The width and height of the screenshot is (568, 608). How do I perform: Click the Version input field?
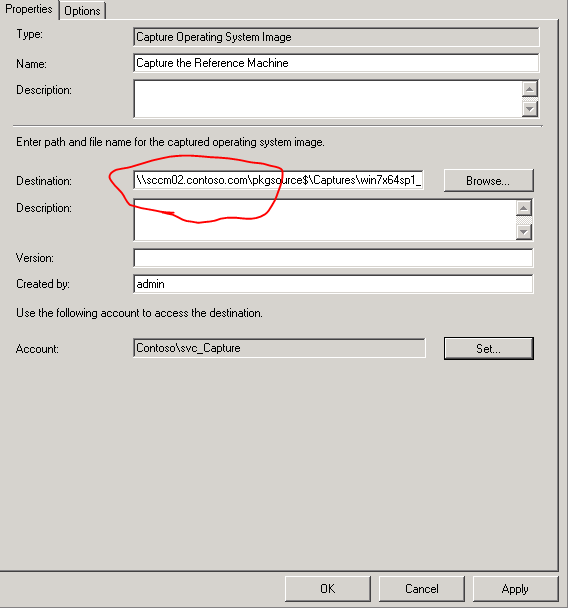click(333, 258)
